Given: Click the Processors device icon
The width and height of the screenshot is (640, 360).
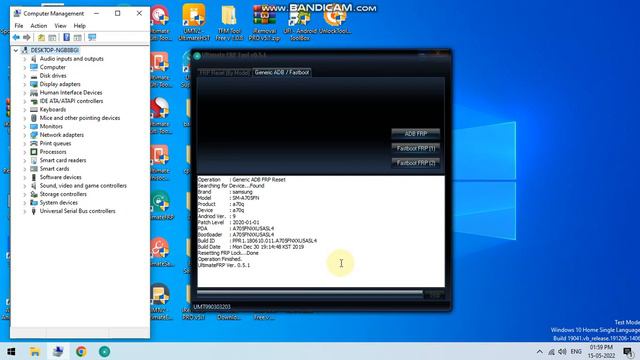Looking at the screenshot, I should point(34,152).
